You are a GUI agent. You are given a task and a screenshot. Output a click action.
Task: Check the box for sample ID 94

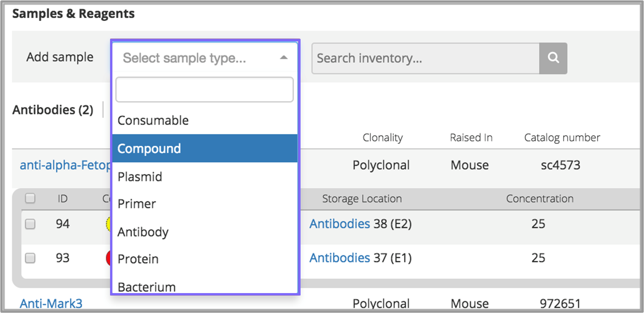pos(30,224)
